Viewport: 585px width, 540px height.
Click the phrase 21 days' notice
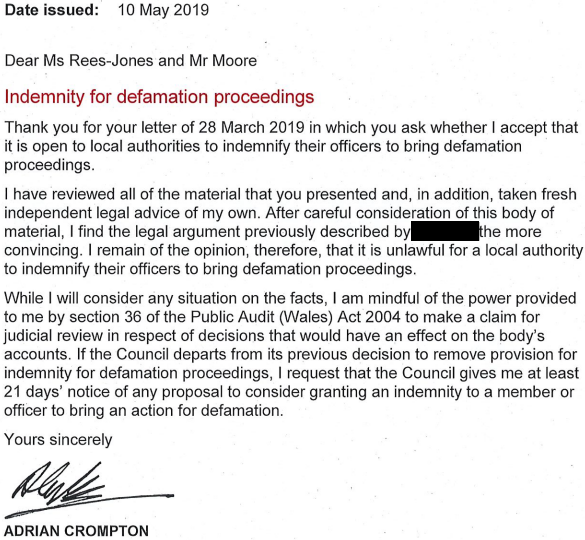coord(60,392)
